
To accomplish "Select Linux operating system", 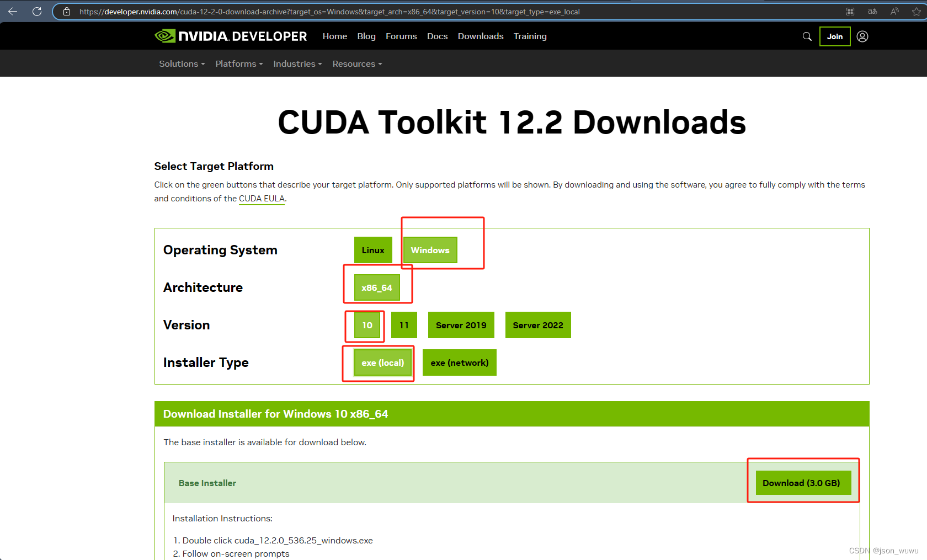I will [x=373, y=250].
